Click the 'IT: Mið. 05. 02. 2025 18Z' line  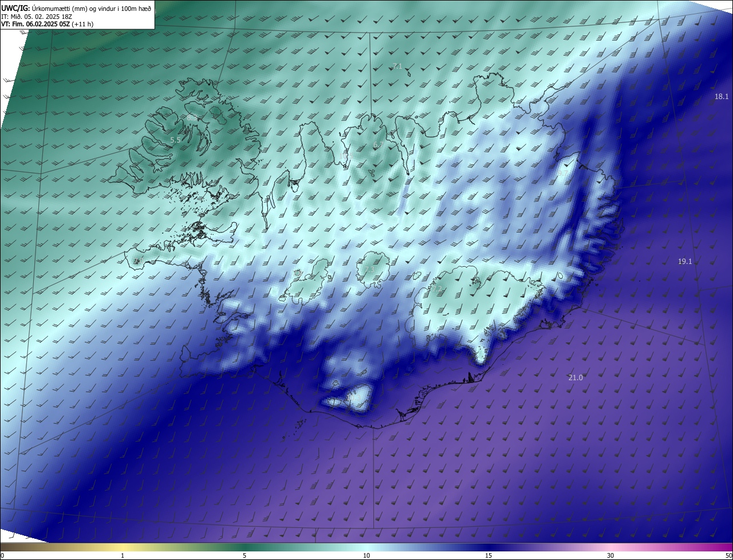37,16
